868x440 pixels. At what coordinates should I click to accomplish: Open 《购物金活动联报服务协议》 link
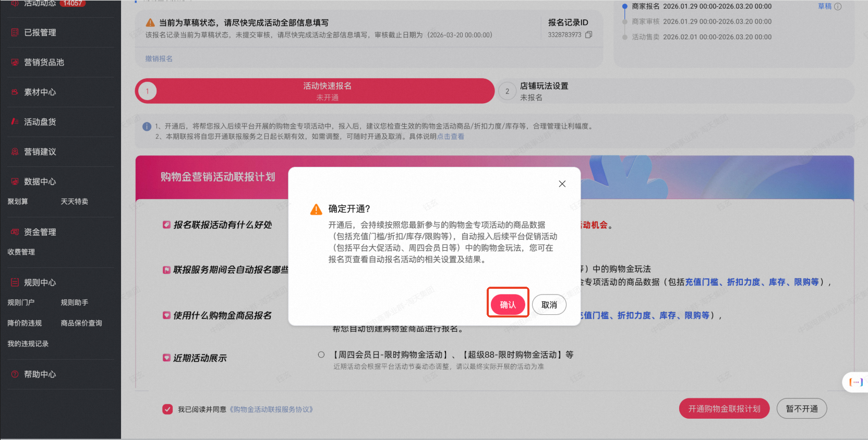pyautogui.click(x=271, y=409)
